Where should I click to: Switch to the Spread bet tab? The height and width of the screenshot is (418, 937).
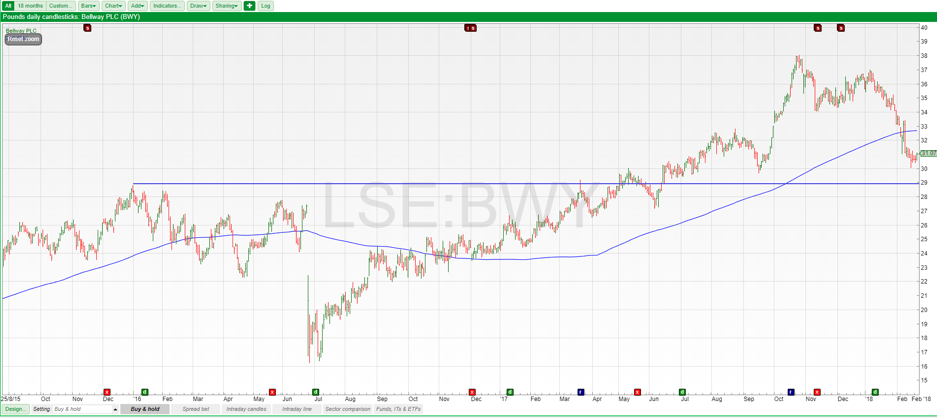[x=196, y=409]
